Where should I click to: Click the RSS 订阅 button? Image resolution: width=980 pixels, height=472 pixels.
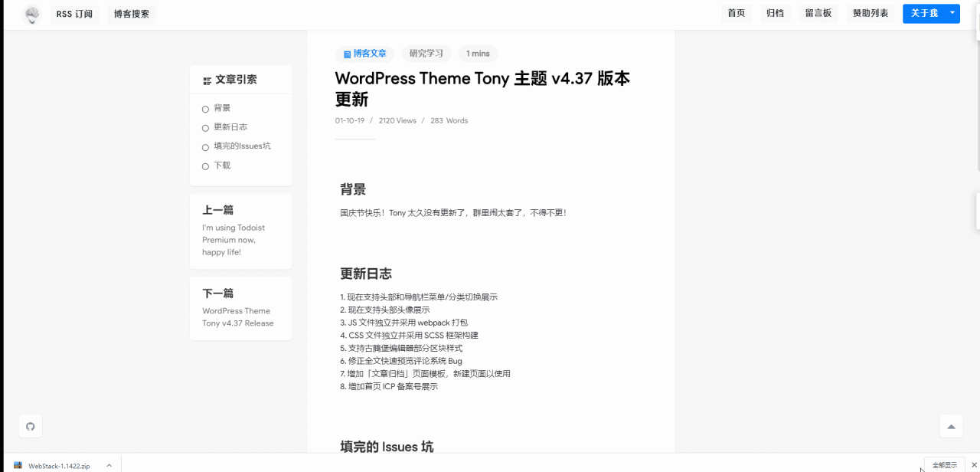(74, 13)
